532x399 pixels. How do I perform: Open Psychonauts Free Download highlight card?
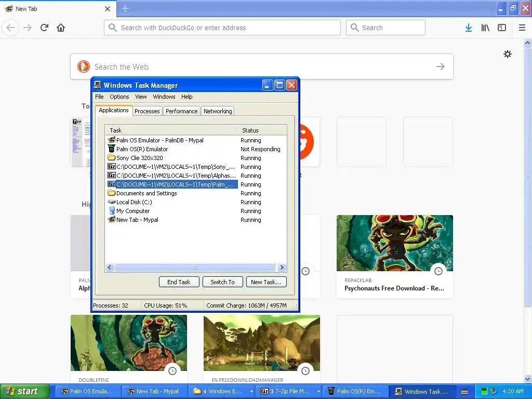(395, 257)
